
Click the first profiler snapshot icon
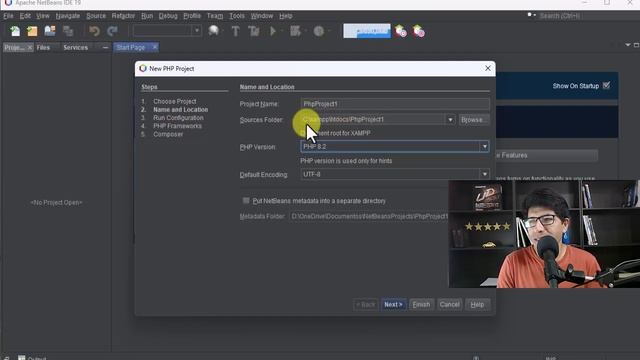pos(400,31)
